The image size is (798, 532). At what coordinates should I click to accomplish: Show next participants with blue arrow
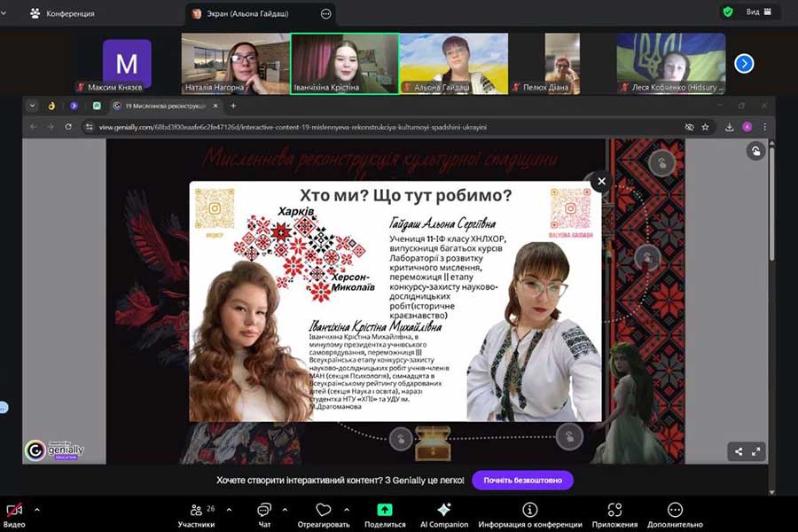(x=744, y=64)
